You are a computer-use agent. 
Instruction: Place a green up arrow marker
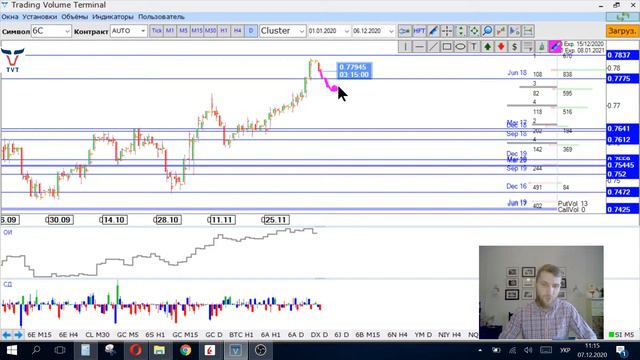point(487,47)
